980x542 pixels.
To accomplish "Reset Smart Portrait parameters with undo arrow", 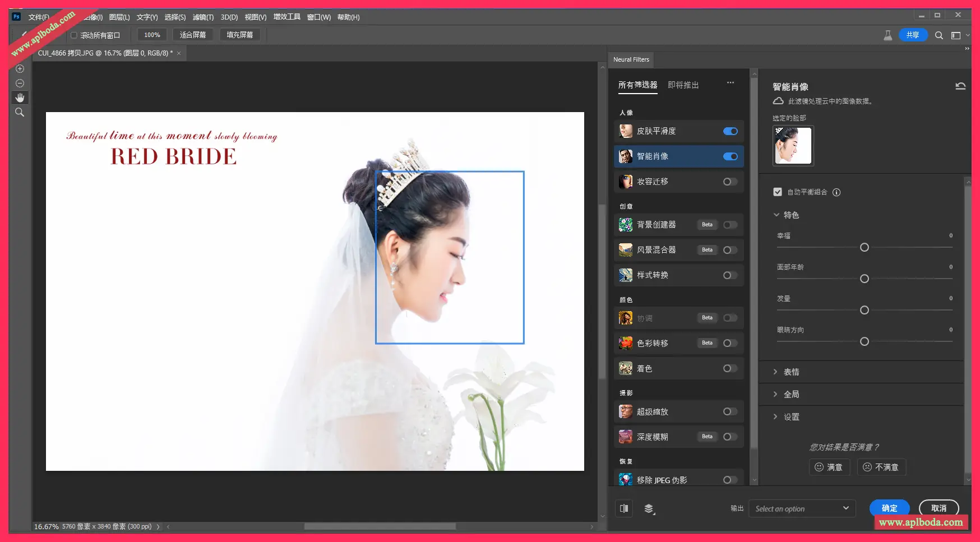I will pos(960,86).
